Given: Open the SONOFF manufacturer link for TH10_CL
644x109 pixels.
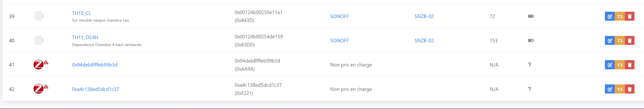Looking at the screenshot, I should (339, 16).
